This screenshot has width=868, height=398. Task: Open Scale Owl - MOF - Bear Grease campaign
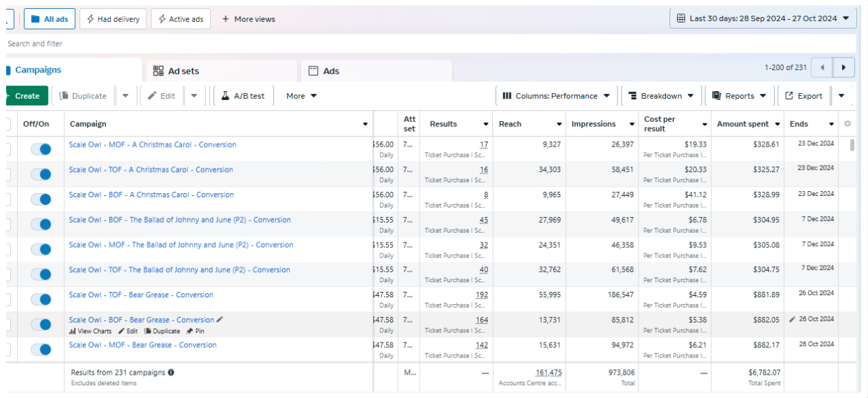click(143, 345)
